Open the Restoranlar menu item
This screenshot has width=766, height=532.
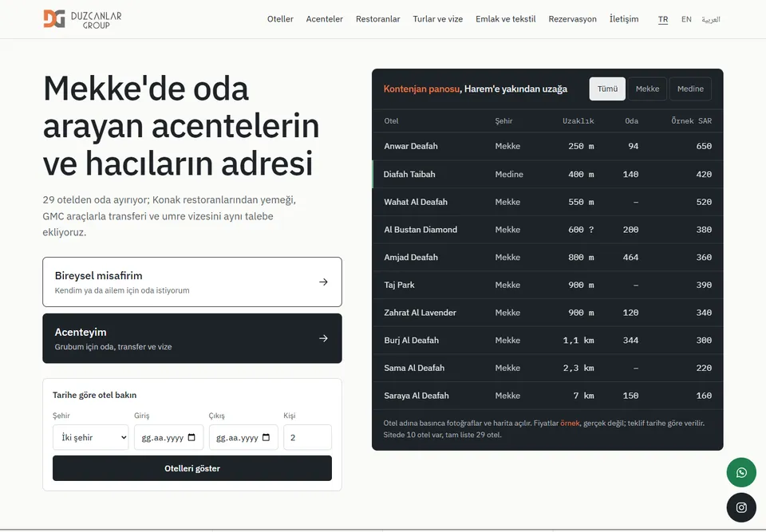377,19
